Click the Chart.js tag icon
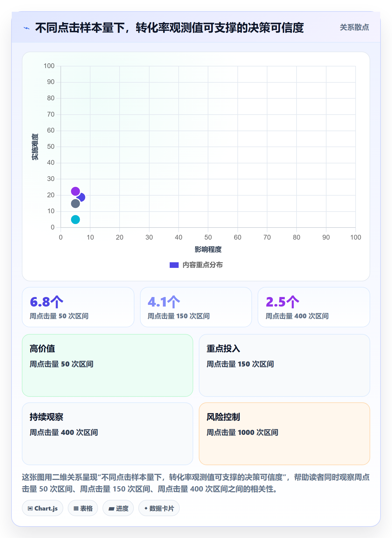The width and height of the screenshot is (392, 538). click(30, 508)
